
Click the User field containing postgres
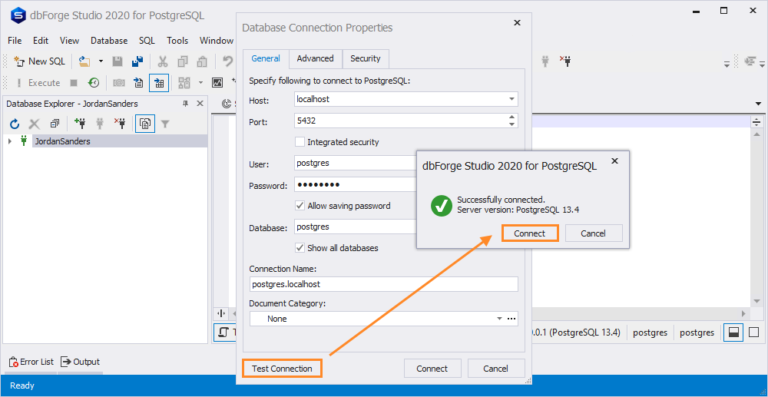coord(355,163)
